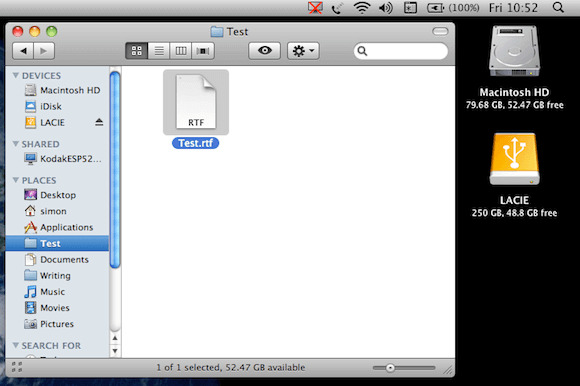Open Movies in the sidebar
The height and width of the screenshot is (386, 580).
(57, 308)
